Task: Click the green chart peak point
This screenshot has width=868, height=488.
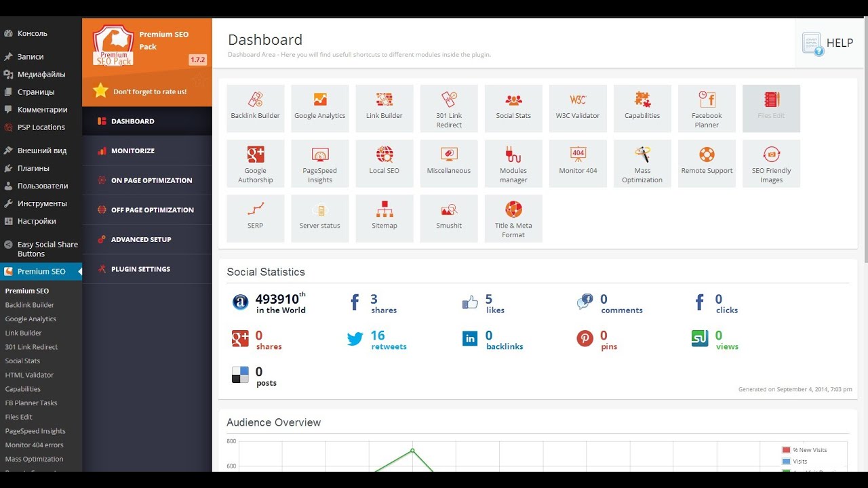Action: [412, 450]
